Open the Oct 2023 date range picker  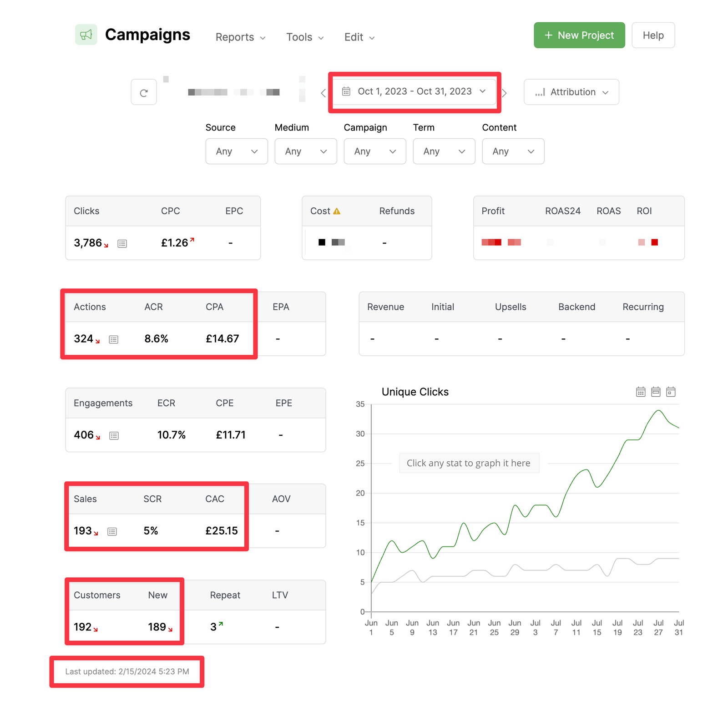point(414,91)
